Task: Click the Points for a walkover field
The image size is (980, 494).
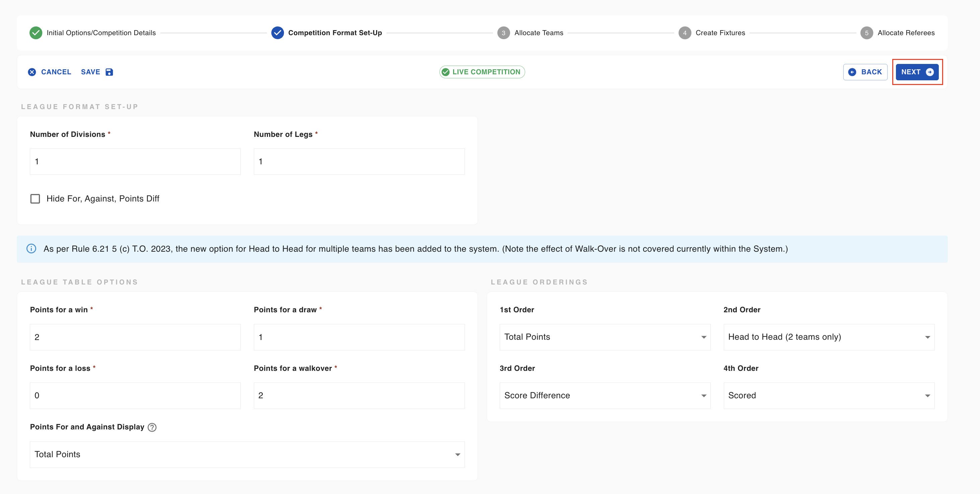Action: (359, 396)
